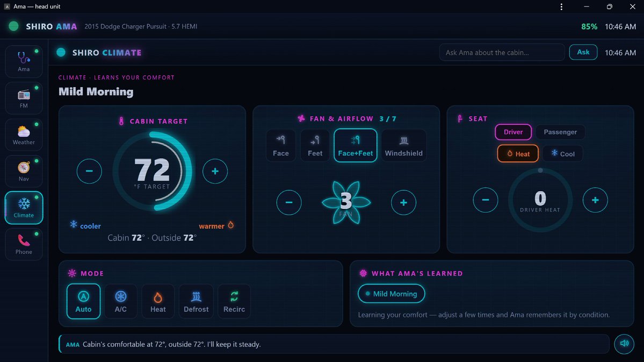
Task: Toggle Recirc air mode
Action: (234, 301)
